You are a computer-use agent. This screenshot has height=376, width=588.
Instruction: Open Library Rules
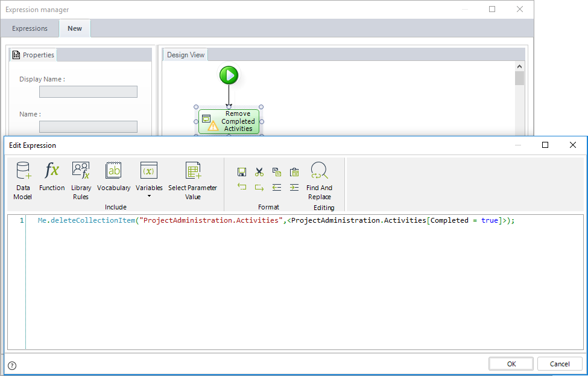pos(81,180)
